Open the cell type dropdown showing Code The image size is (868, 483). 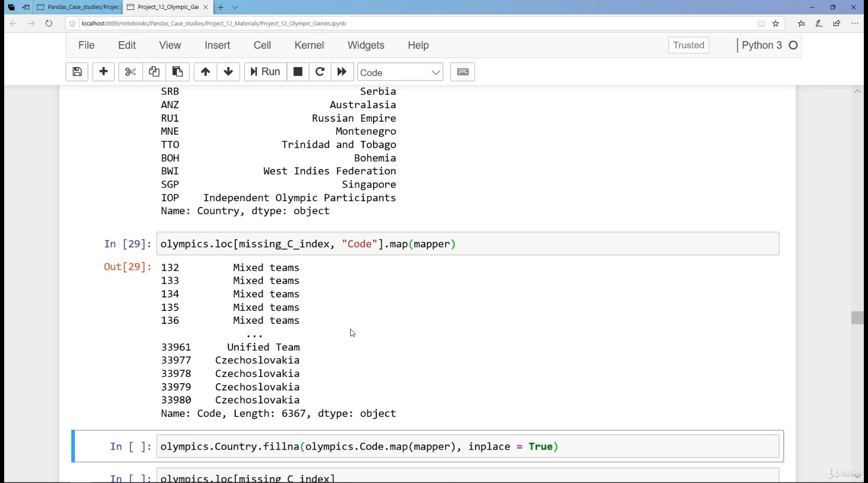pyautogui.click(x=400, y=72)
